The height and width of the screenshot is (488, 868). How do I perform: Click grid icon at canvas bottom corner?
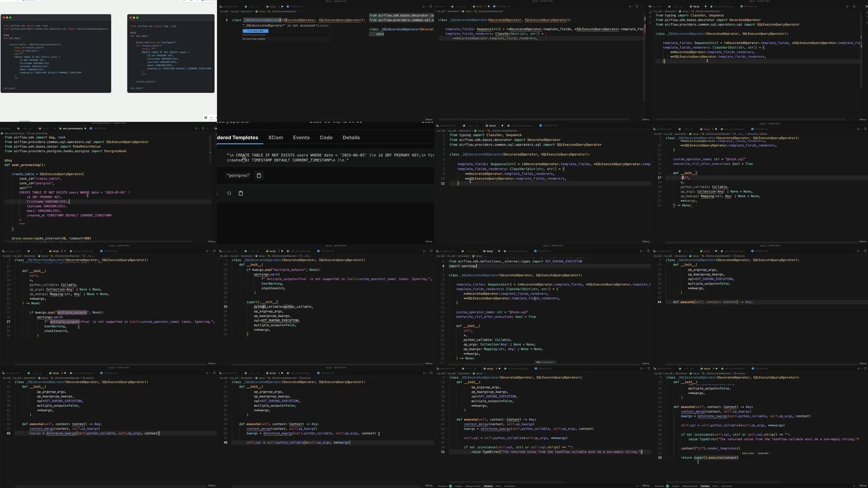point(206,117)
